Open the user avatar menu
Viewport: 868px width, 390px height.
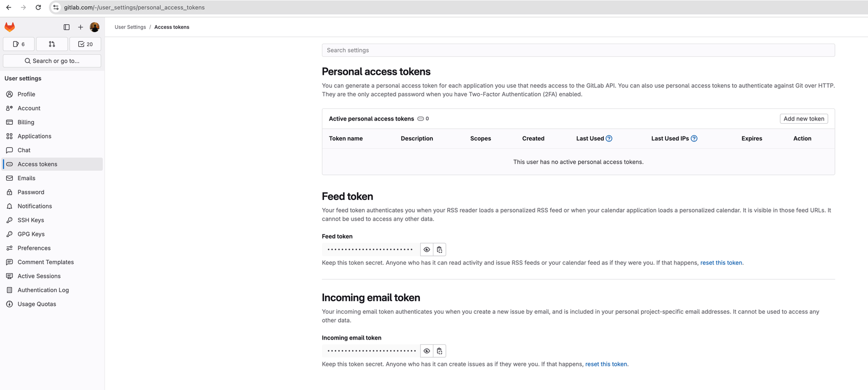pos(95,27)
